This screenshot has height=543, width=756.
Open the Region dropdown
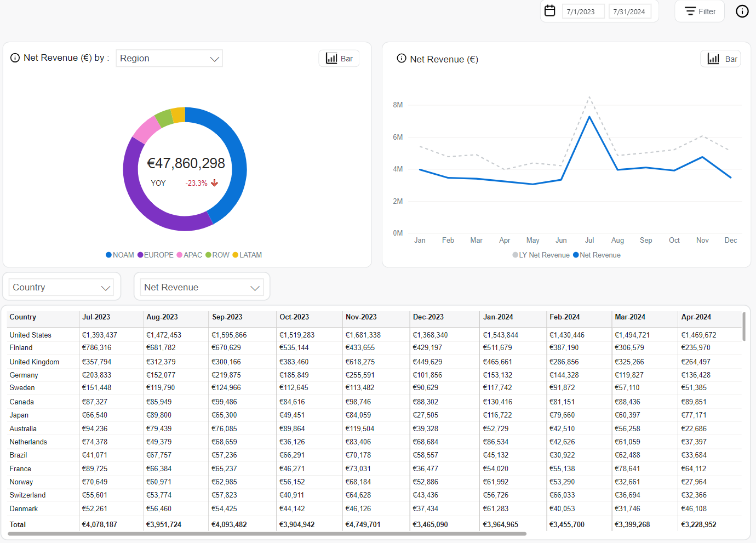[x=169, y=58]
